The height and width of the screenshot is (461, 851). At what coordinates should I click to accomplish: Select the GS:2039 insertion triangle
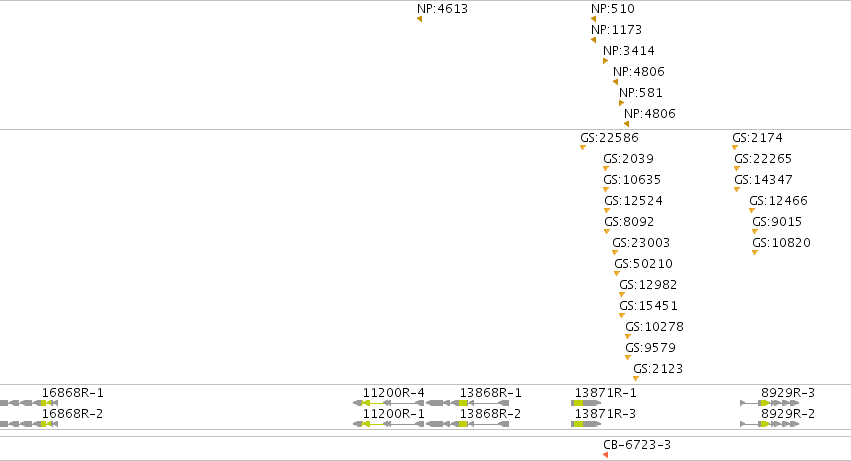606,169
